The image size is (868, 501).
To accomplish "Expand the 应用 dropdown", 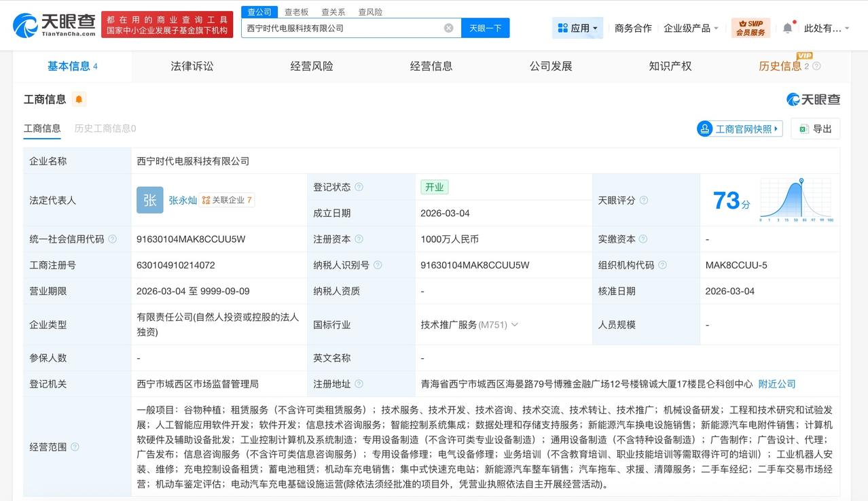I will (x=577, y=27).
